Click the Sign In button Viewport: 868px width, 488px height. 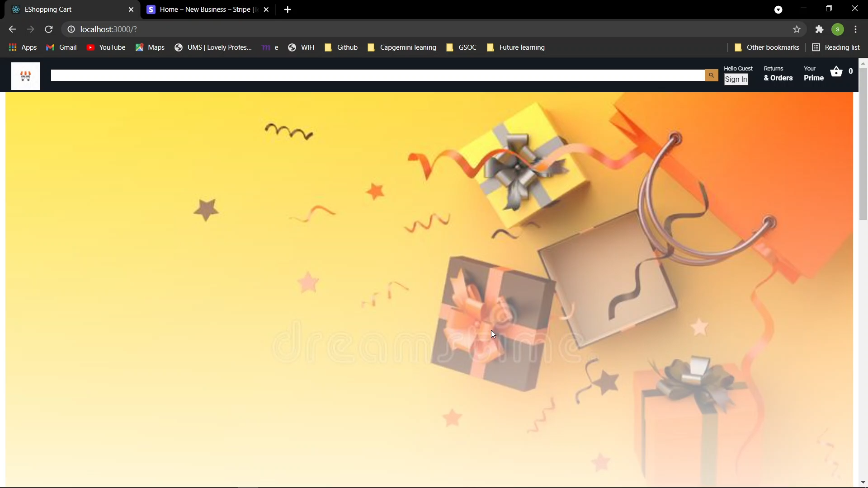[x=736, y=80]
